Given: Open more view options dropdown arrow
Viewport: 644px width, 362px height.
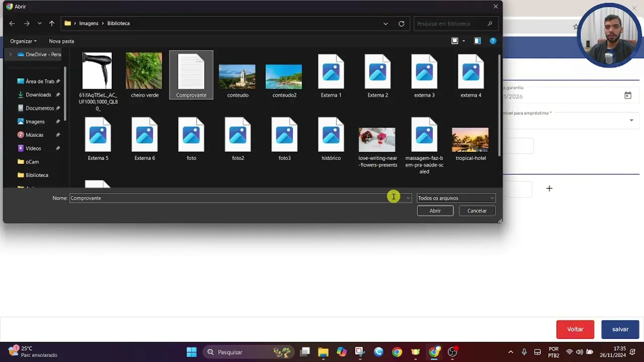Looking at the screenshot, I should [463, 41].
